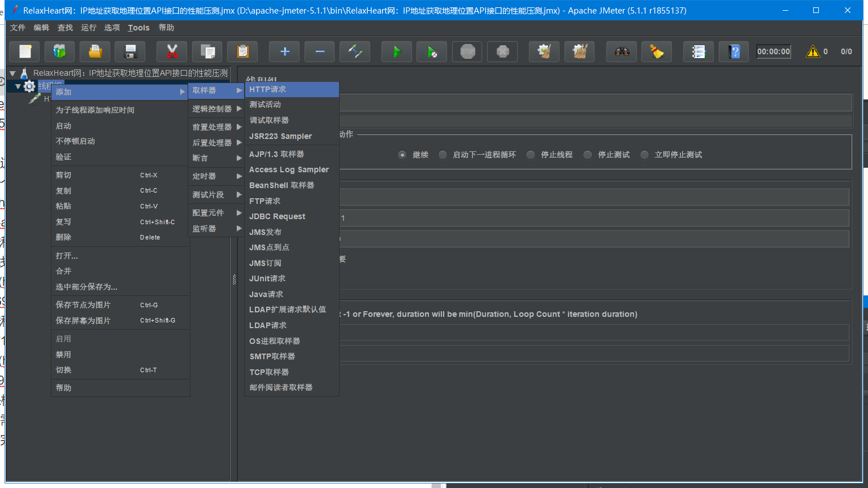
Task: Expand the 断言 submenu
Action: tap(216, 158)
